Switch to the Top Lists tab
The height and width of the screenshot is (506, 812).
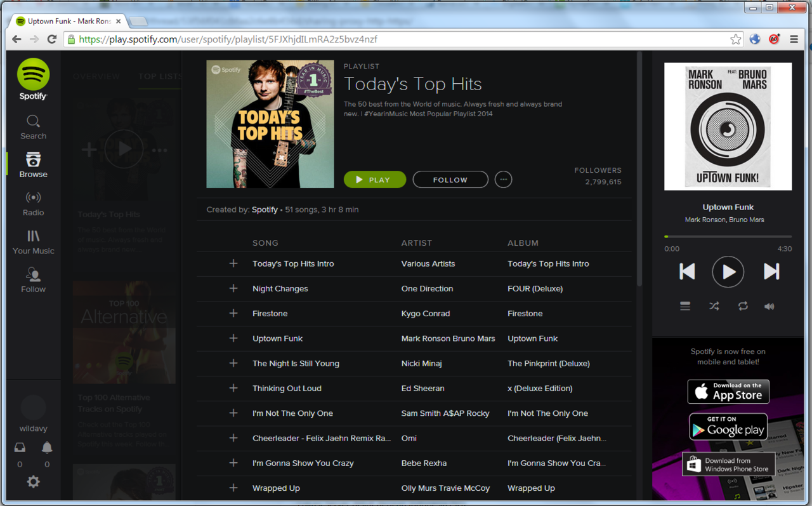coord(160,76)
